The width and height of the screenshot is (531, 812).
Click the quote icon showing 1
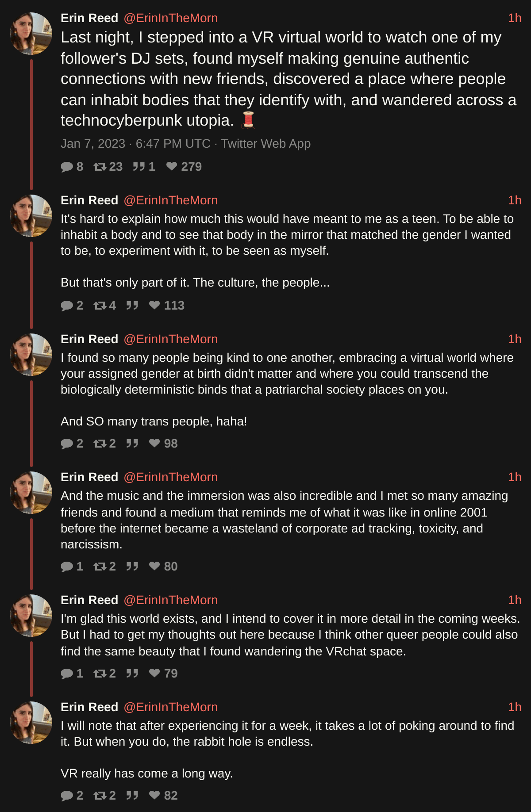click(139, 167)
